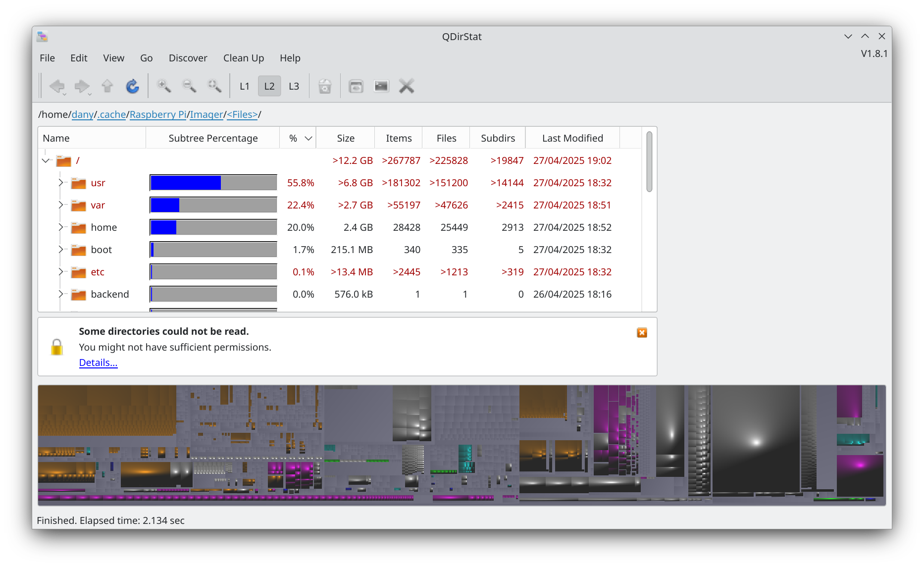Select the boot folder icon
The width and height of the screenshot is (924, 567).
coord(78,250)
